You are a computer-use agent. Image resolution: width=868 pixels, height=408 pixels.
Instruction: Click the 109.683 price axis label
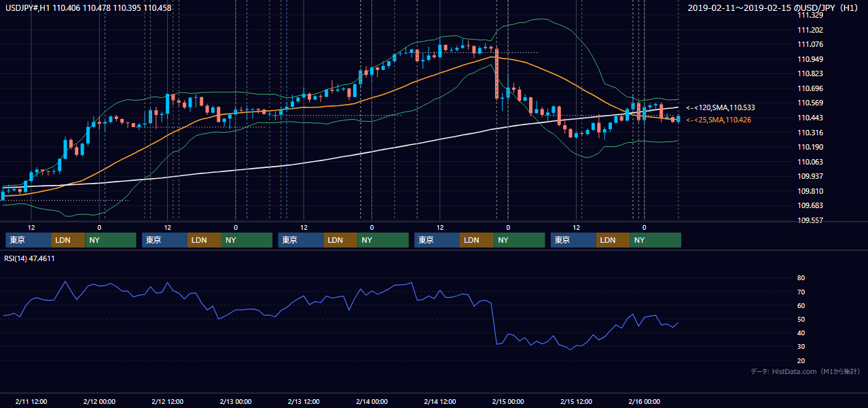coord(810,205)
